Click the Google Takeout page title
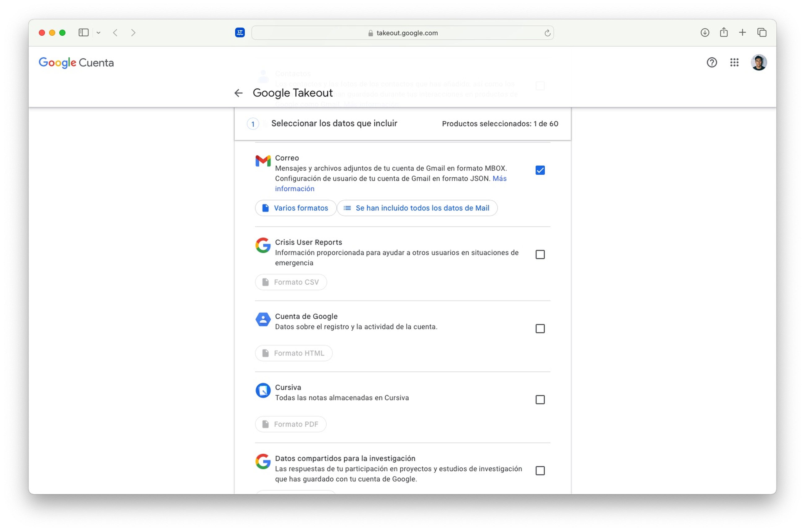Screen dimensions: 805x532 coord(292,93)
